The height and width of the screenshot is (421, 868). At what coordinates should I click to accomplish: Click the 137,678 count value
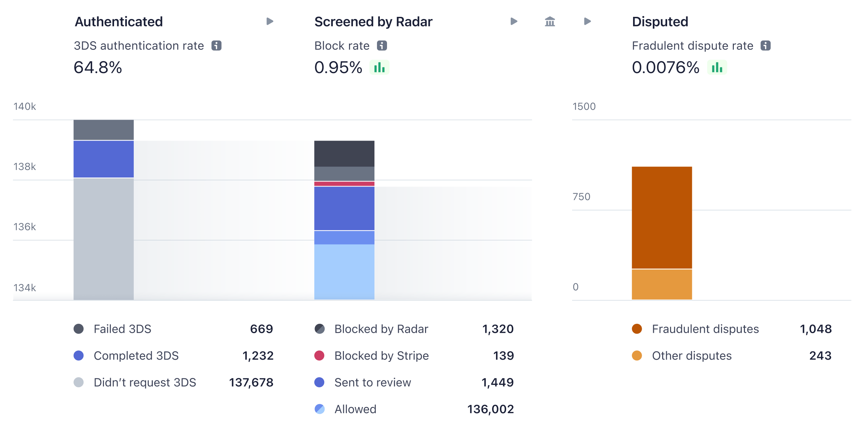251,382
